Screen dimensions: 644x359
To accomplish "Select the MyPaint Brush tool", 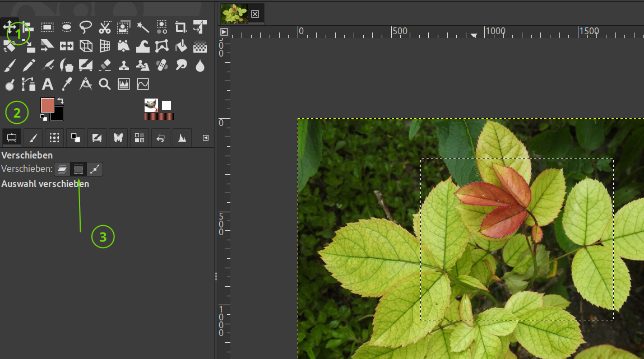I will pos(85,65).
